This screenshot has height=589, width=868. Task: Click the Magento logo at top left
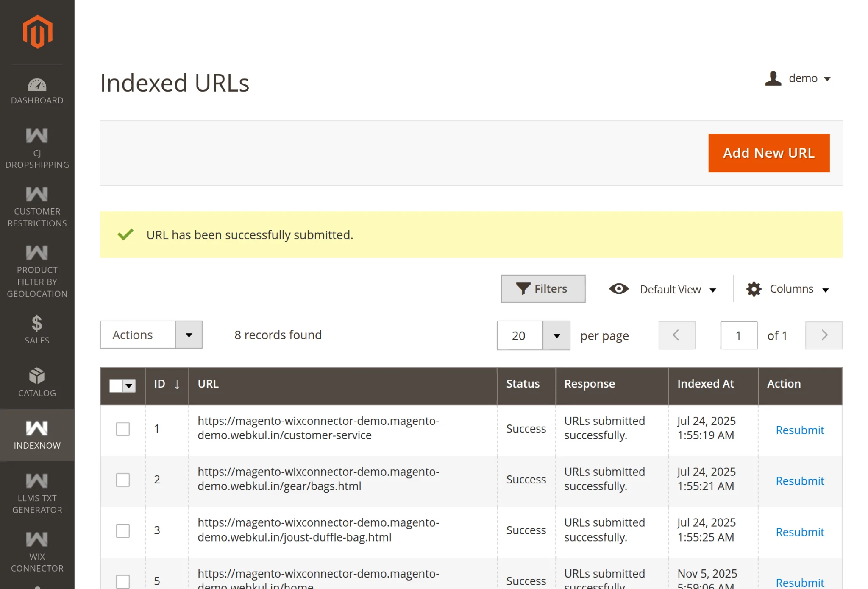(37, 31)
